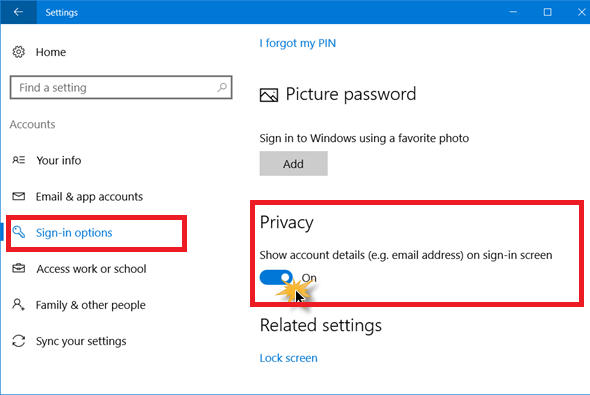Open Email & app accounts
Screen dimensions: 590x395
89,196
